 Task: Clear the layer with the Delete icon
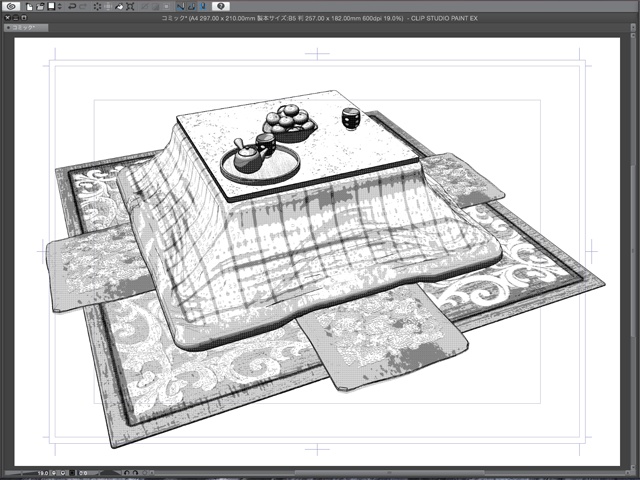coord(97,7)
